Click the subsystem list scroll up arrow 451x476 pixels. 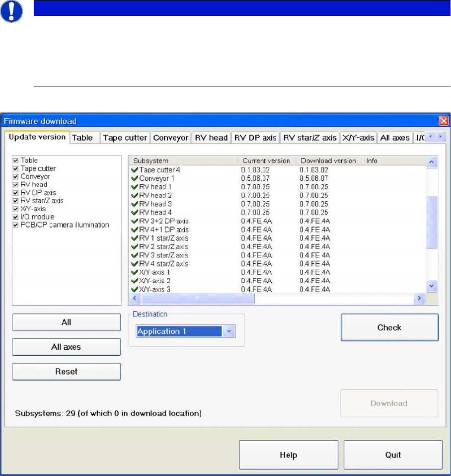tap(432, 162)
